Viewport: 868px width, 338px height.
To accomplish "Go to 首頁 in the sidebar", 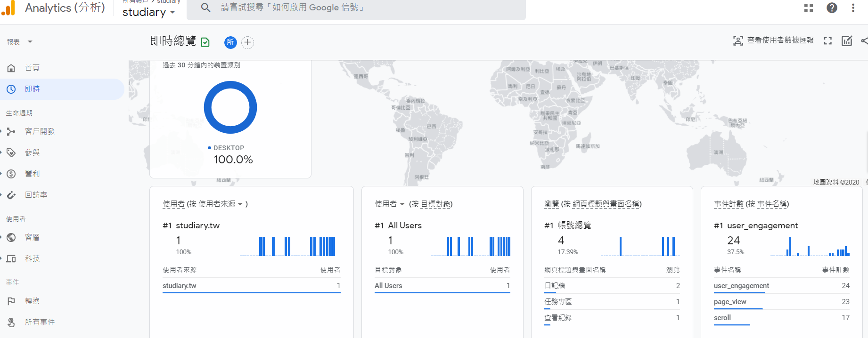I will pyautogui.click(x=33, y=68).
